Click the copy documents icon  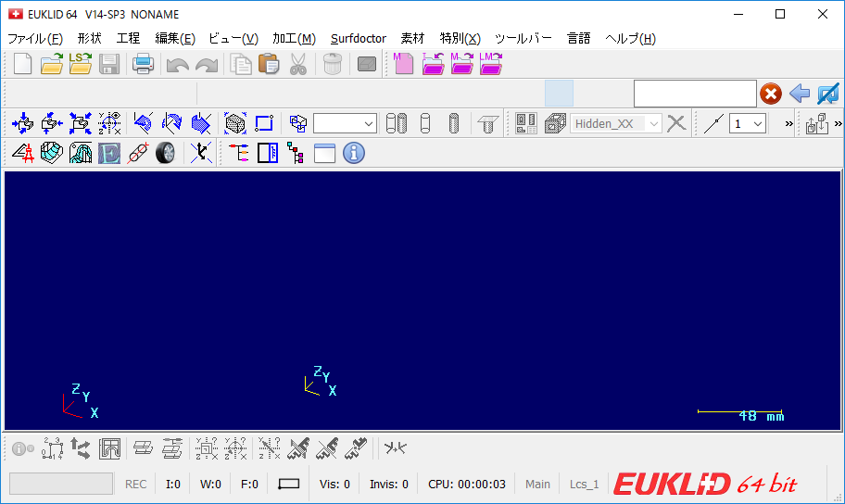[x=240, y=64]
